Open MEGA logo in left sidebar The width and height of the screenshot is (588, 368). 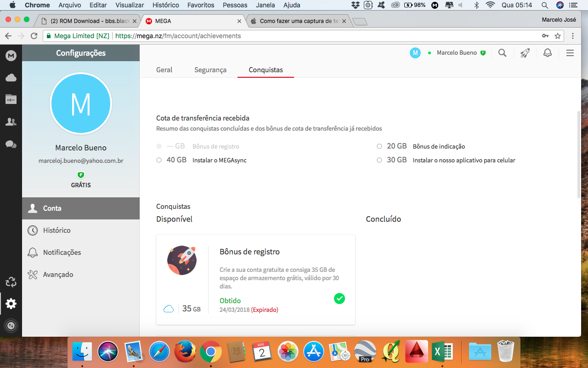[x=11, y=56]
